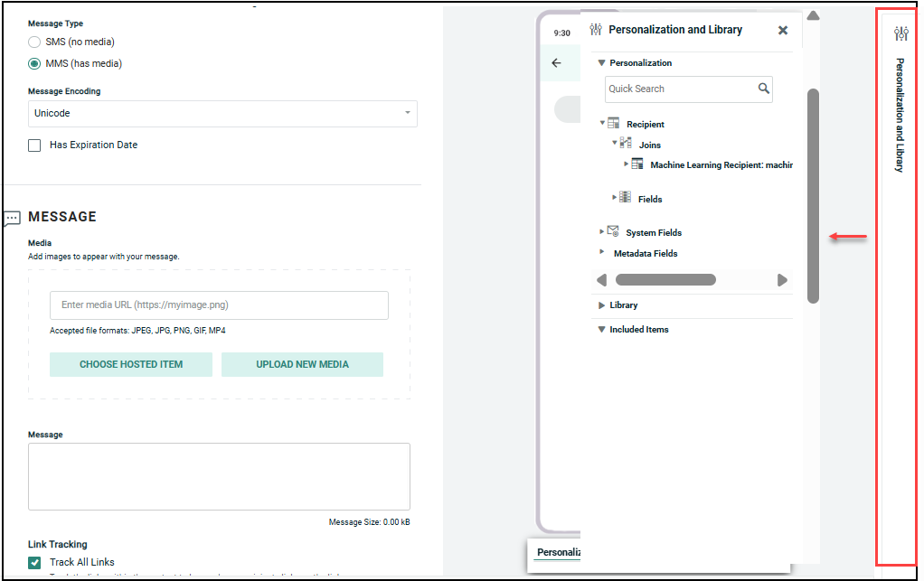Click the Choose Hosted Item button

tap(131, 364)
